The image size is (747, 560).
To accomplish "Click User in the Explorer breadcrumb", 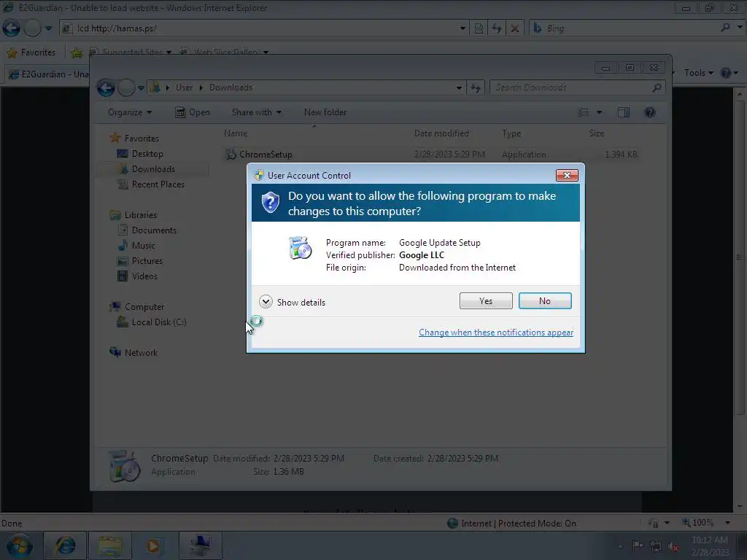I will click(184, 87).
